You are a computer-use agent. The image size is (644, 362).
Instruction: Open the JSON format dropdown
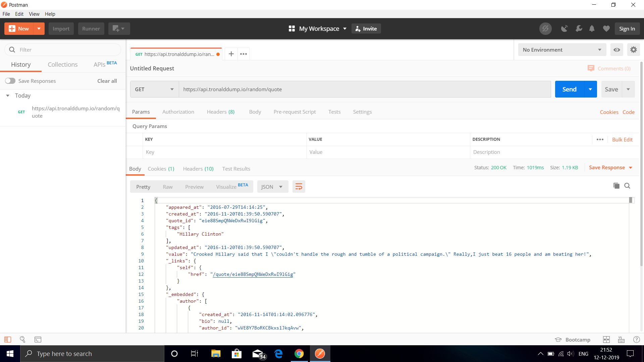pos(272,187)
